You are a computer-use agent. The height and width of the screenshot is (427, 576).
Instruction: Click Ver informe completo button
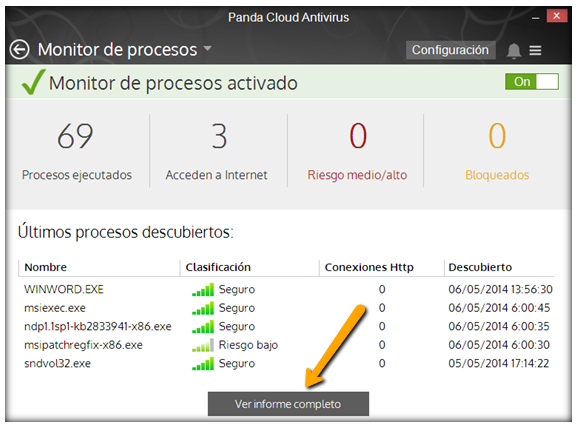point(288,404)
